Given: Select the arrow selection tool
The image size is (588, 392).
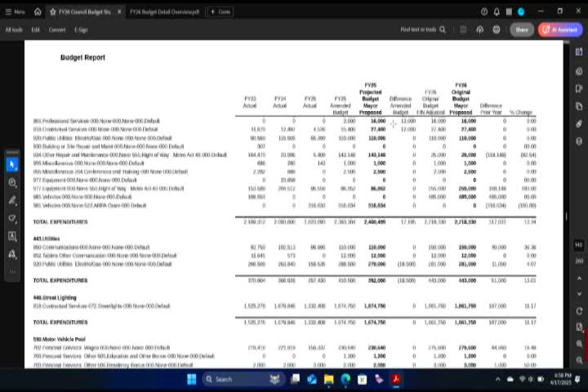Looking at the screenshot, I should [x=12, y=164].
